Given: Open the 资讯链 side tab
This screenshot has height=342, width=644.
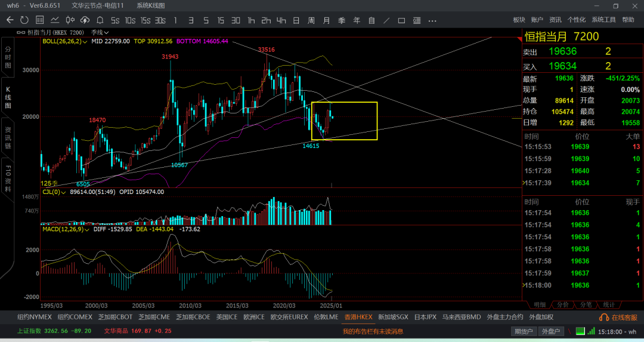Looking at the screenshot, I should tap(8, 137).
